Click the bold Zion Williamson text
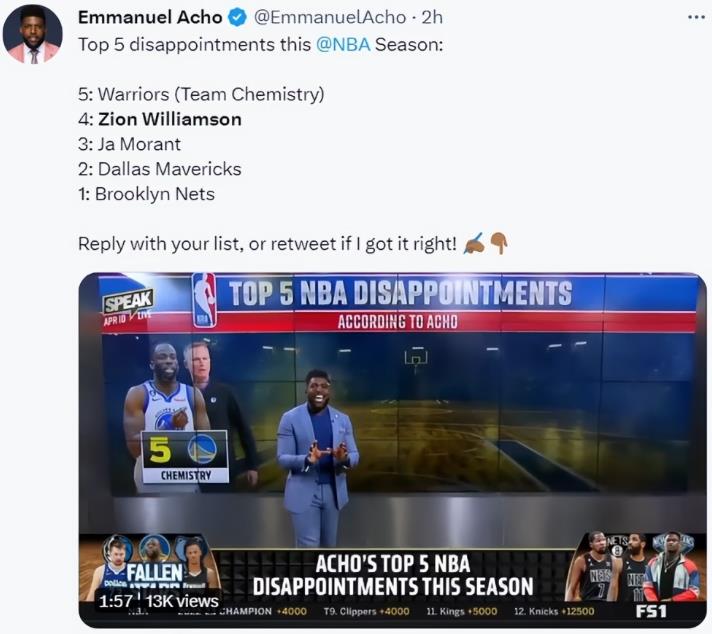 click(x=170, y=119)
